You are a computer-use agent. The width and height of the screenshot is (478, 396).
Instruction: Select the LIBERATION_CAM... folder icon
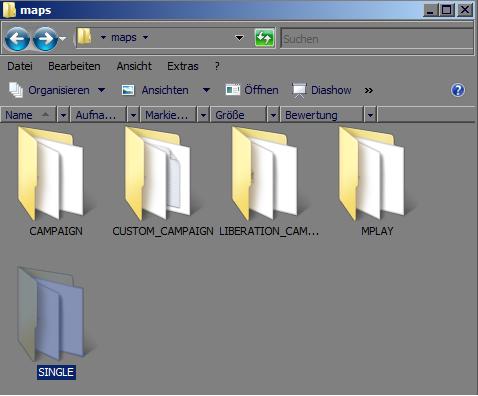click(x=265, y=173)
